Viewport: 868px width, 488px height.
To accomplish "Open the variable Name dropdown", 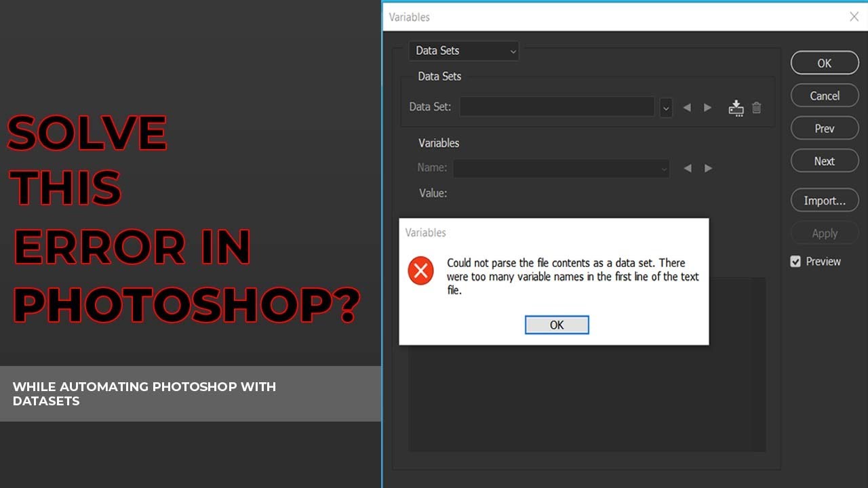I will pos(561,168).
